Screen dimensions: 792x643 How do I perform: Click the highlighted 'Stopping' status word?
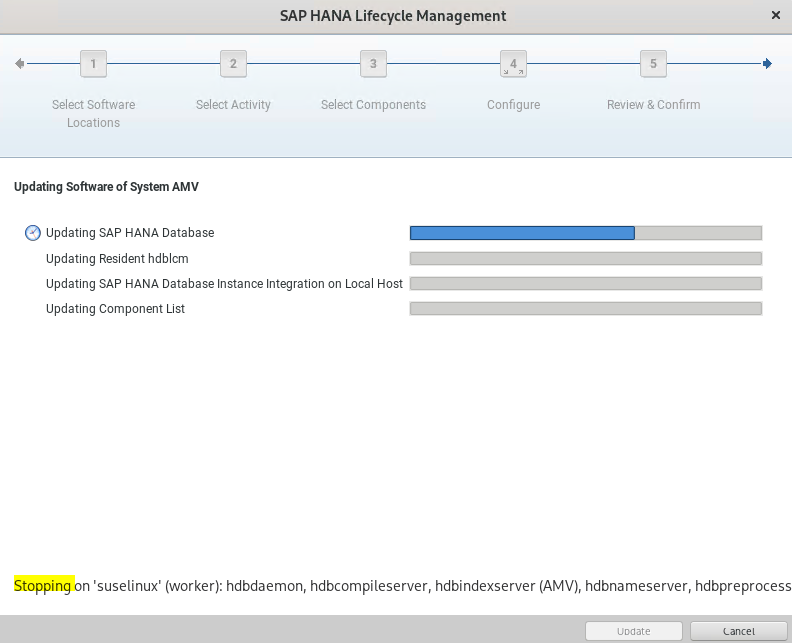point(44,586)
